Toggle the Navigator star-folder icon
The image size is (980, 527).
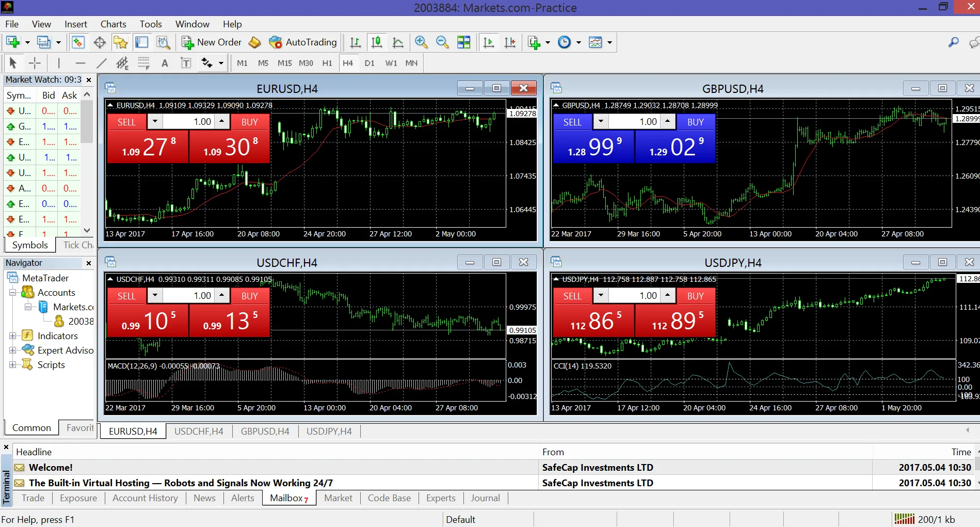coord(121,42)
